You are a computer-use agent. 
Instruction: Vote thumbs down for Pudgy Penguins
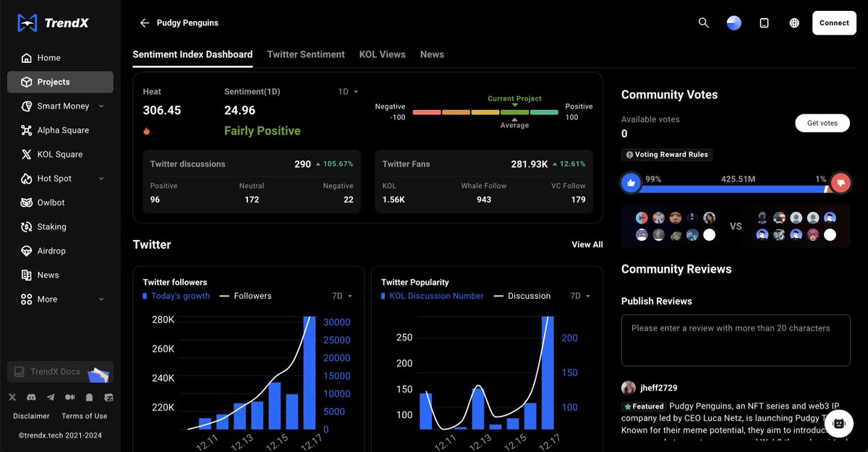(841, 184)
